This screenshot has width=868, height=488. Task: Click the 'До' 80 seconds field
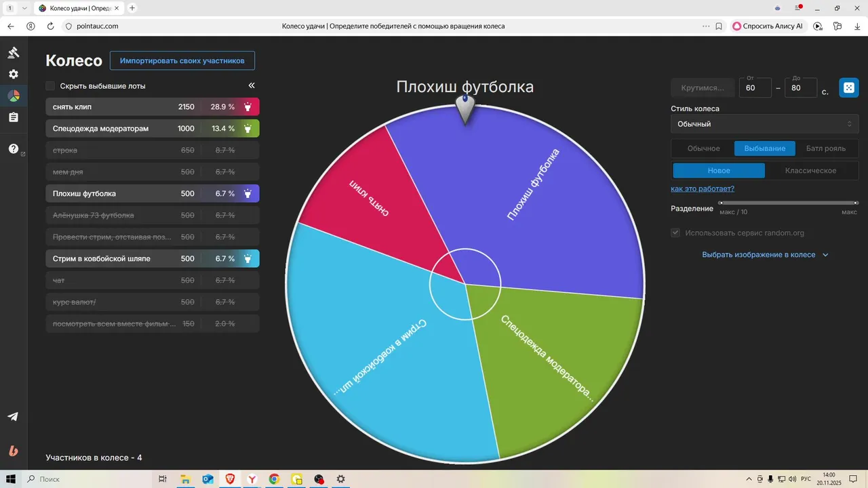point(801,88)
